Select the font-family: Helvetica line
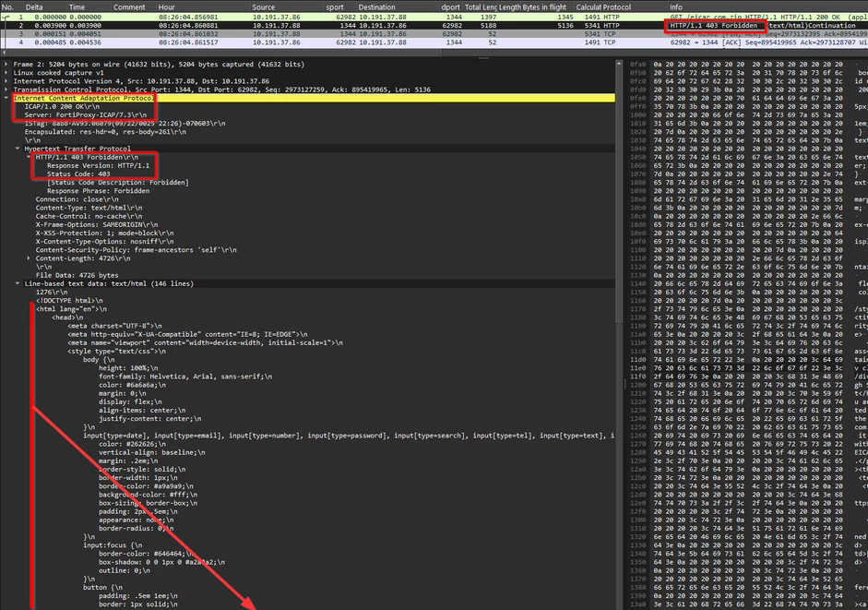 point(185,377)
